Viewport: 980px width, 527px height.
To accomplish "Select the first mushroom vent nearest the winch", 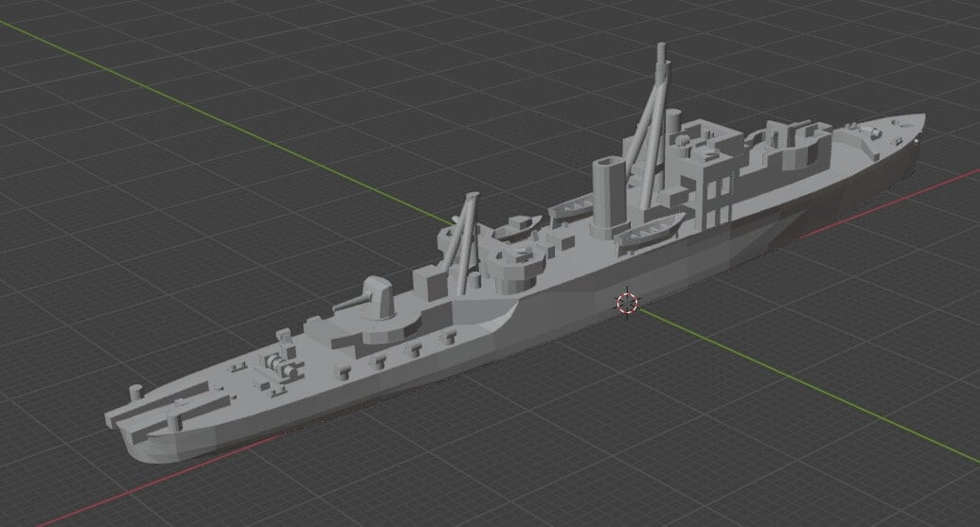I will tap(343, 373).
